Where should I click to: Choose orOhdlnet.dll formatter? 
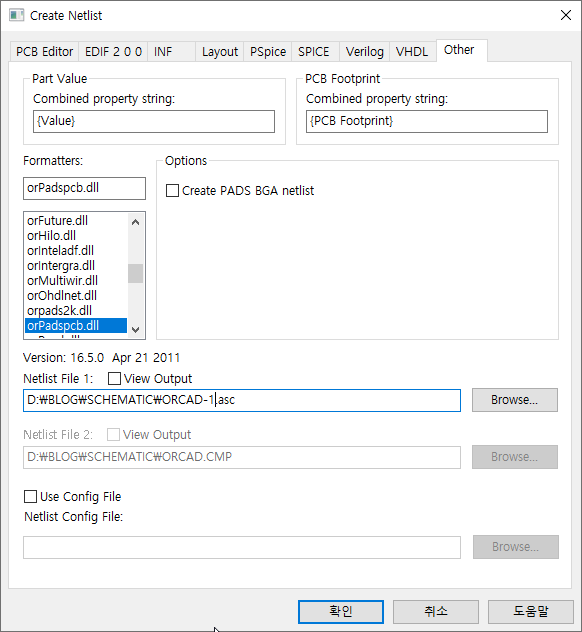coord(76,295)
